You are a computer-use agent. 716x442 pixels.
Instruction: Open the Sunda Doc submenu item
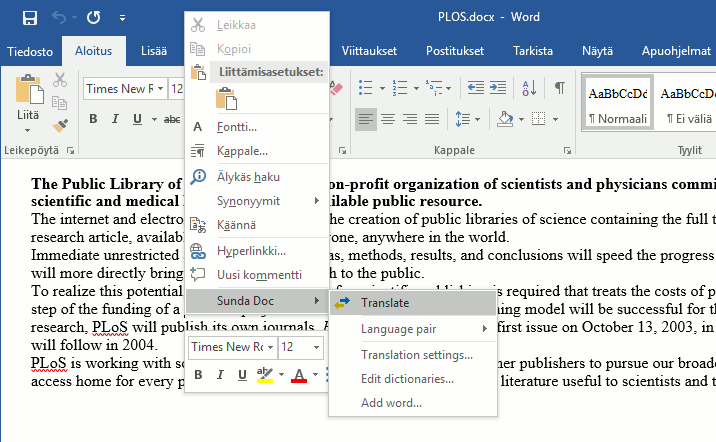click(257, 300)
